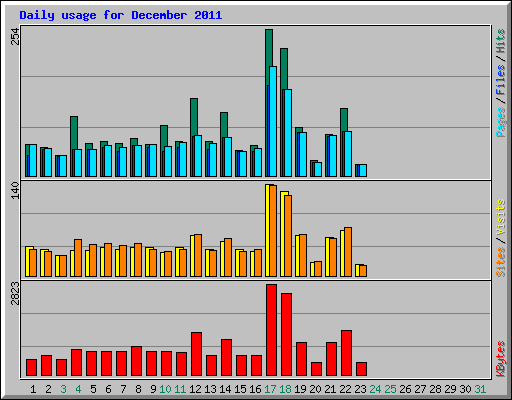This screenshot has height=400, width=512.
Task: Click the 'KBytes' legend label
Action: click(500, 359)
